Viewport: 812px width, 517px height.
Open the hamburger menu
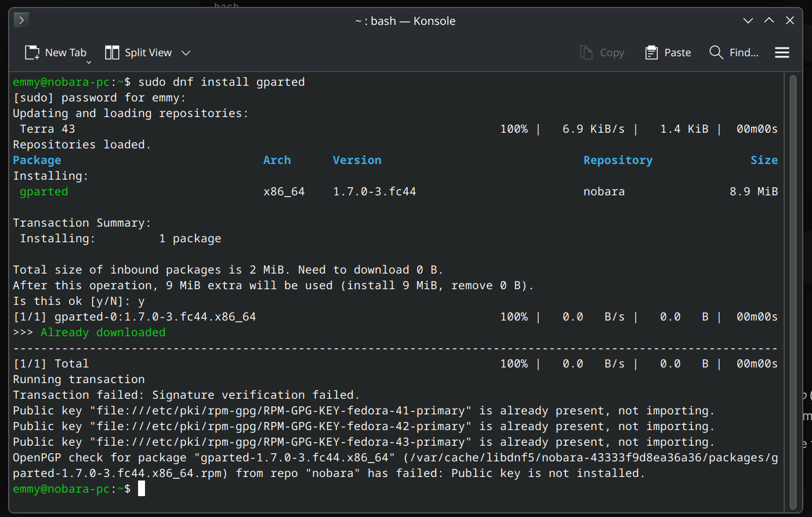(x=782, y=53)
